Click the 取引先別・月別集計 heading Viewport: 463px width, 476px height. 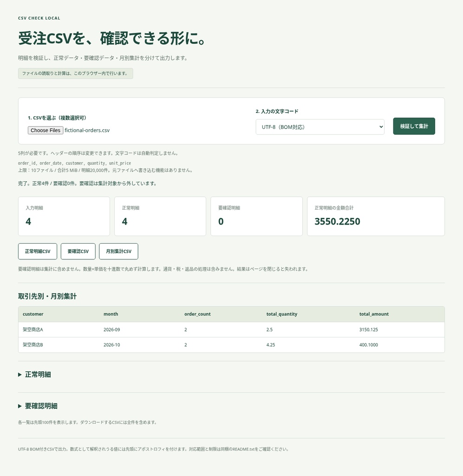47,296
